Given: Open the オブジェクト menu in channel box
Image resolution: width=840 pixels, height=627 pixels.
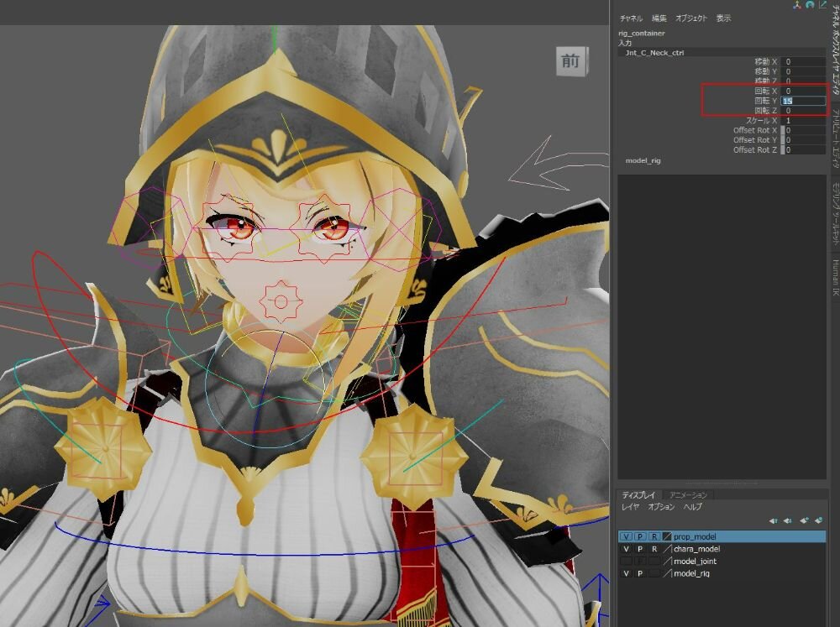Looking at the screenshot, I should click(691, 18).
